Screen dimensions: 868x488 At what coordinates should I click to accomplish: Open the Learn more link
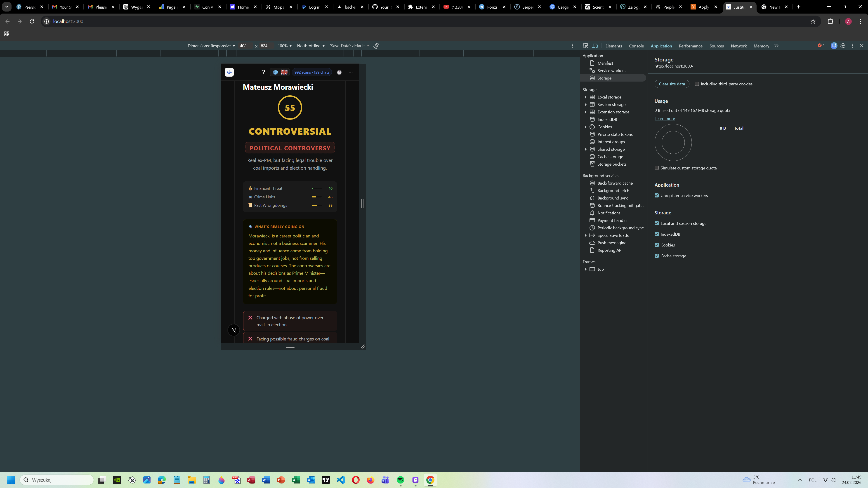click(x=665, y=119)
